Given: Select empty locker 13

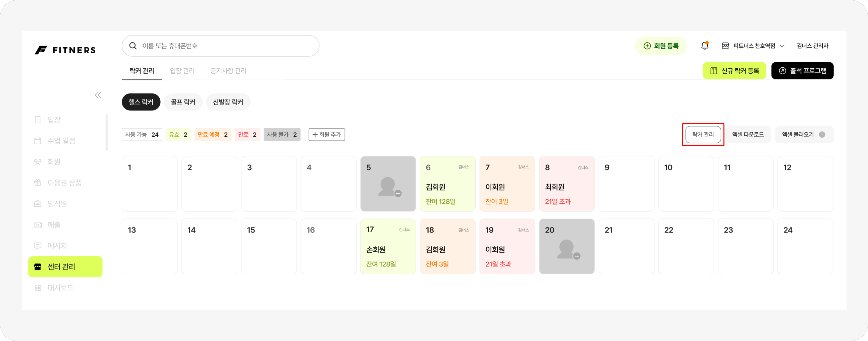Looking at the screenshot, I should tap(150, 247).
